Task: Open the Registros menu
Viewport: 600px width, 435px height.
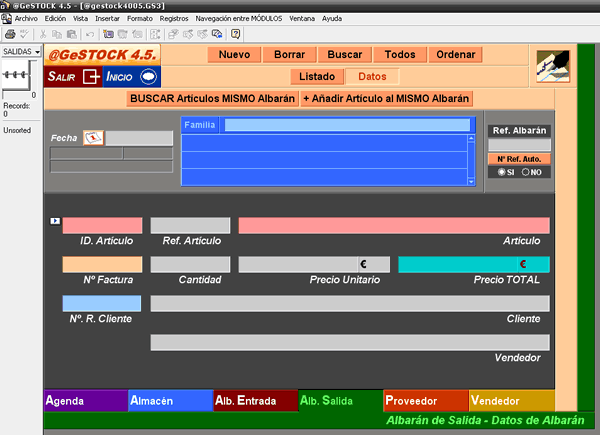Action: pos(174,18)
